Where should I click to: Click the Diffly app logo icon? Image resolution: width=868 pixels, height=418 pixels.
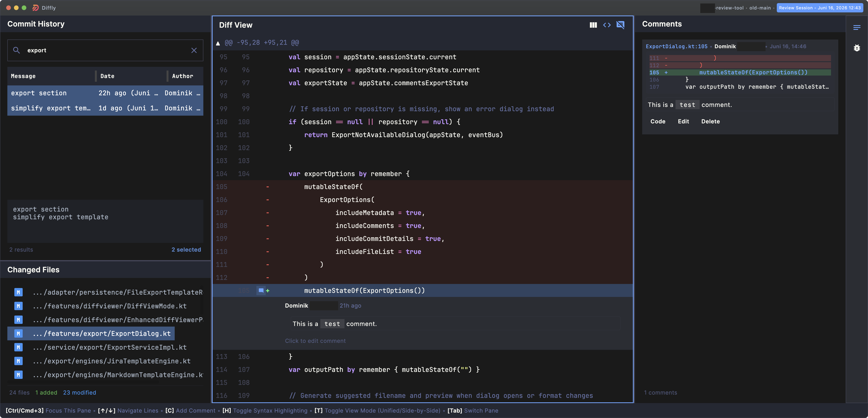click(35, 8)
